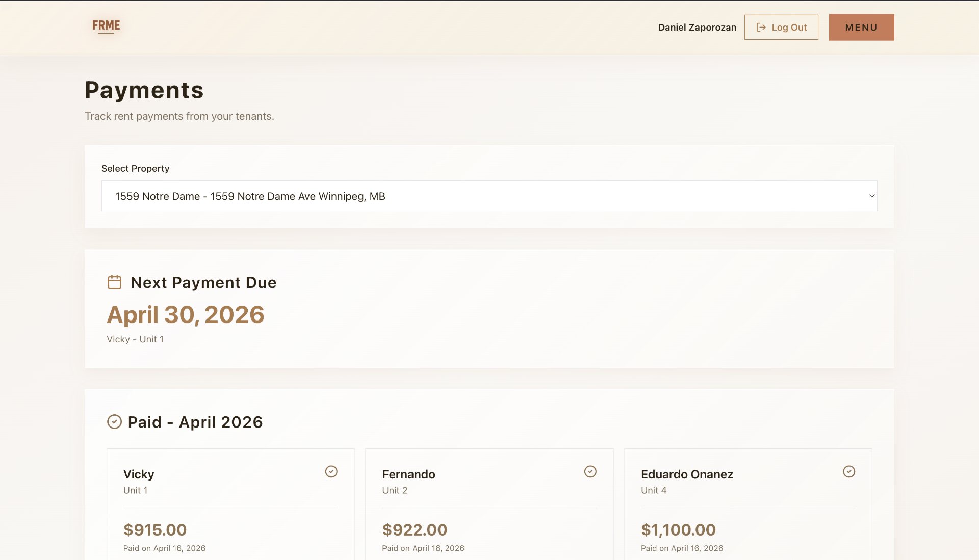This screenshot has height=560, width=979.
Task: Click the tenant name Vicky on its card
Action: 139,474
